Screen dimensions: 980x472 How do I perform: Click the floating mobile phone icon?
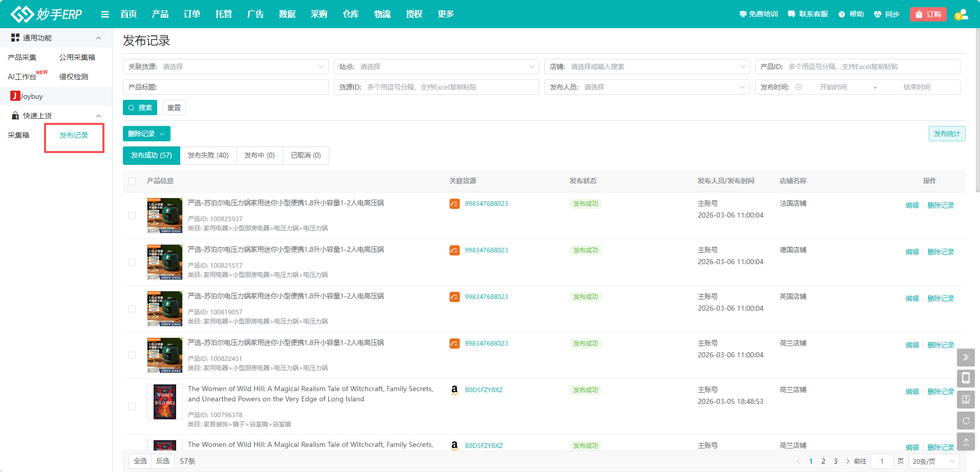click(966, 378)
